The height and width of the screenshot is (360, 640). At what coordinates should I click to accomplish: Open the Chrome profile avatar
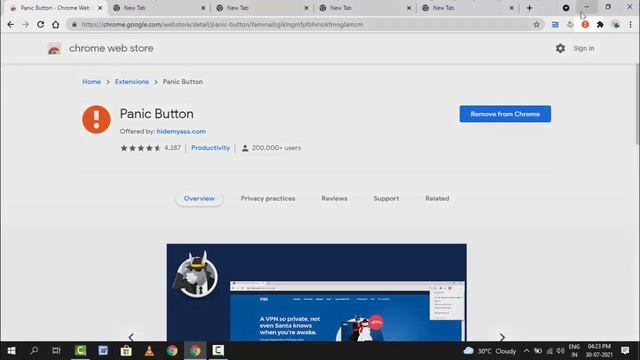(616, 24)
